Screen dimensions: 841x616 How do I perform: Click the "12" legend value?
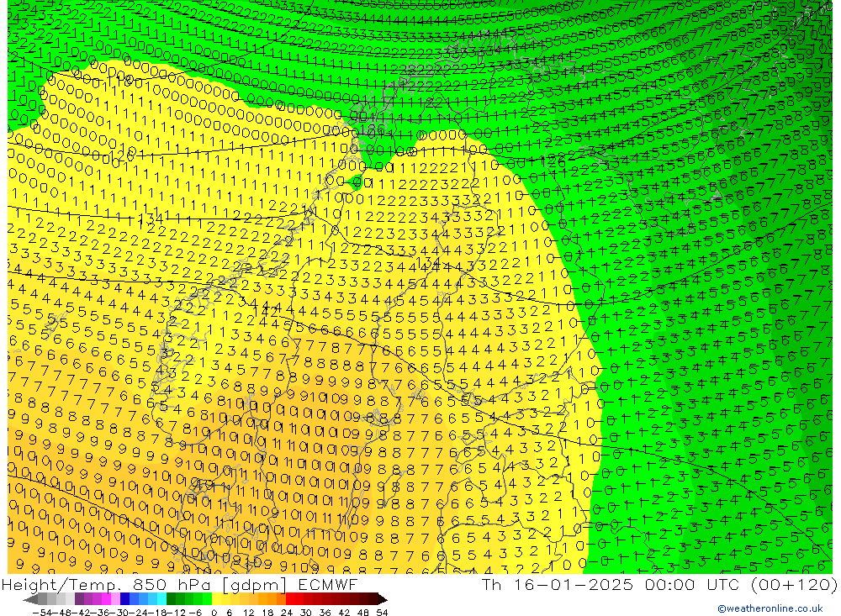coord(248,613)
